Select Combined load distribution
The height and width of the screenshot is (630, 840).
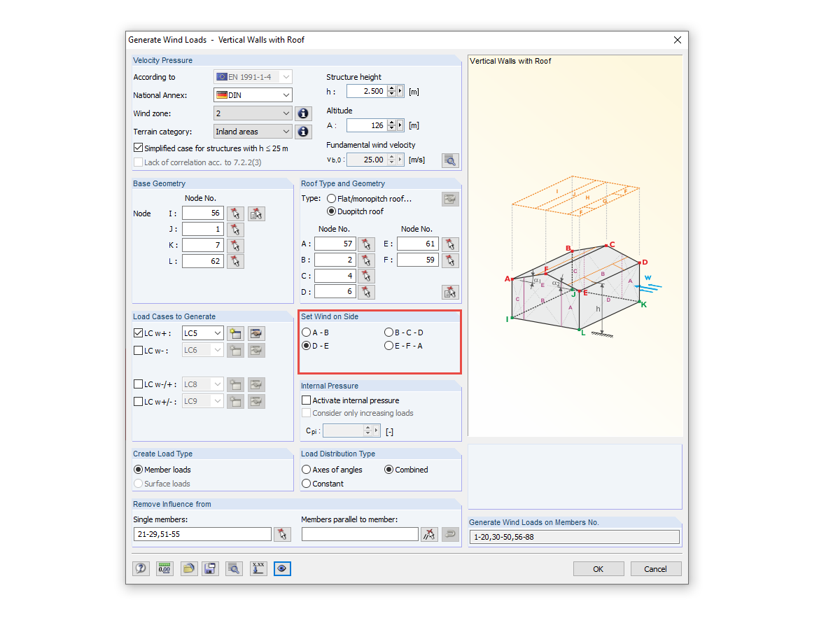point(388,470)
